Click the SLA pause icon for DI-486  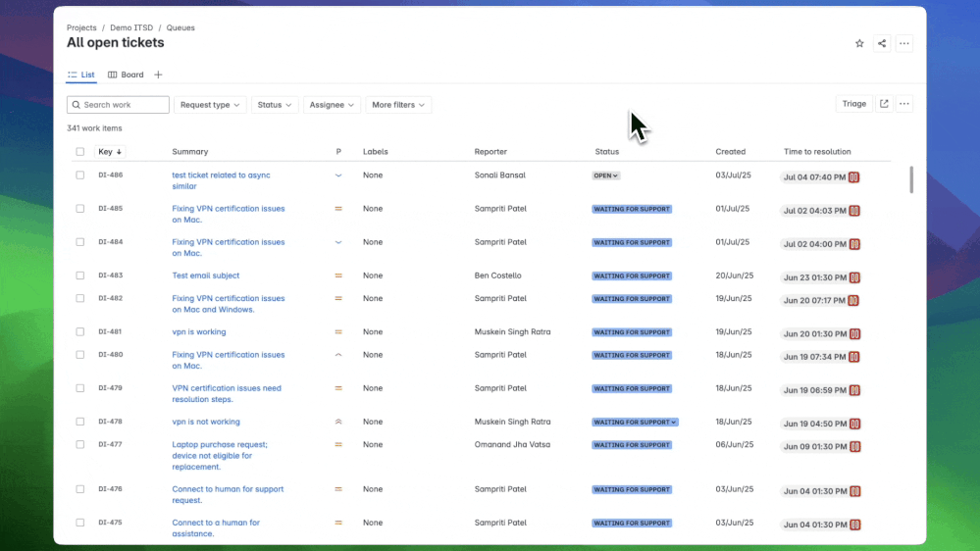click(853, 177)
